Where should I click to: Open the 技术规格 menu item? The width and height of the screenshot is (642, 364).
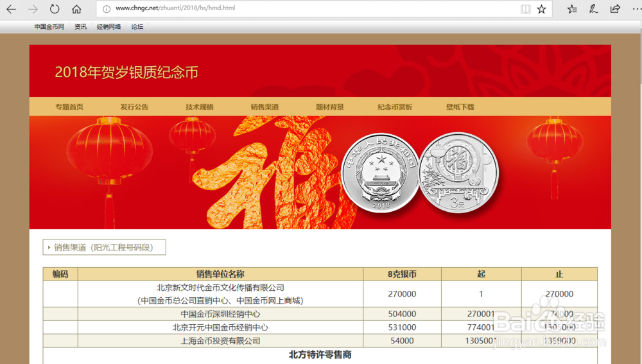[x=200, y=107]
